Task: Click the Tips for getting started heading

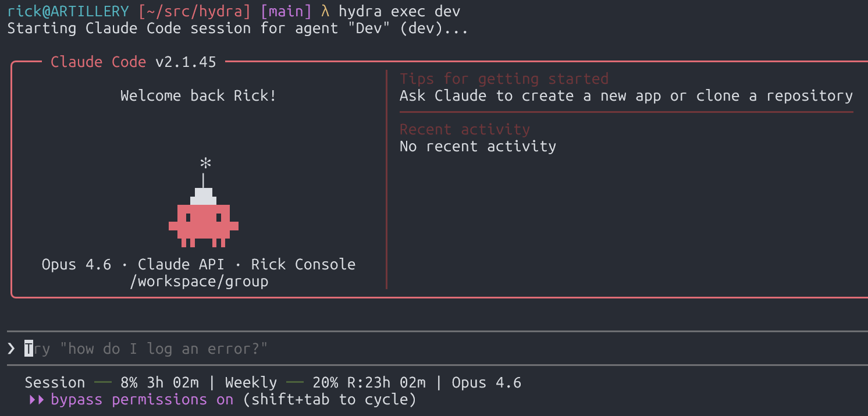Action: click(x=504, y=79)
